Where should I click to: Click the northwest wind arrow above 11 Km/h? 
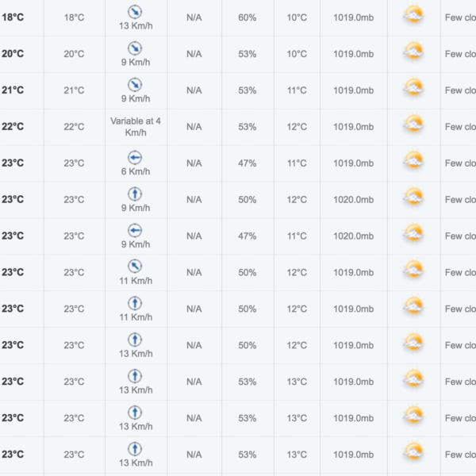135,267
